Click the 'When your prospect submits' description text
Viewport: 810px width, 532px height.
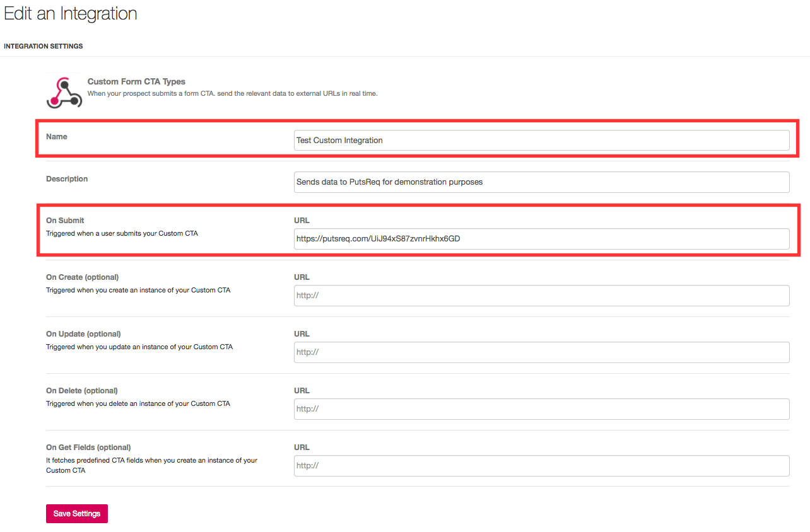coord(232,93)
